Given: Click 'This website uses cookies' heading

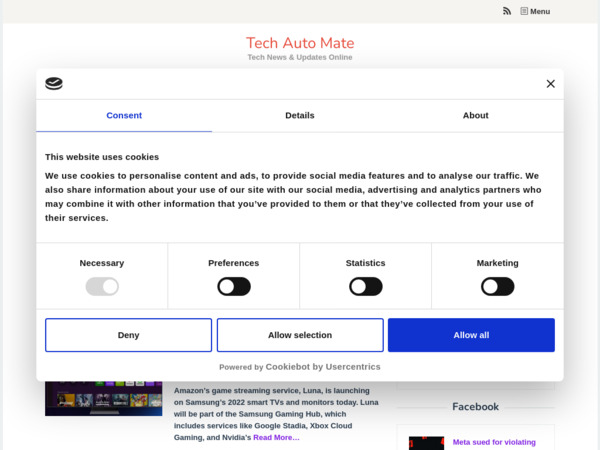Looking at the screenshot, I should (102, 157).
